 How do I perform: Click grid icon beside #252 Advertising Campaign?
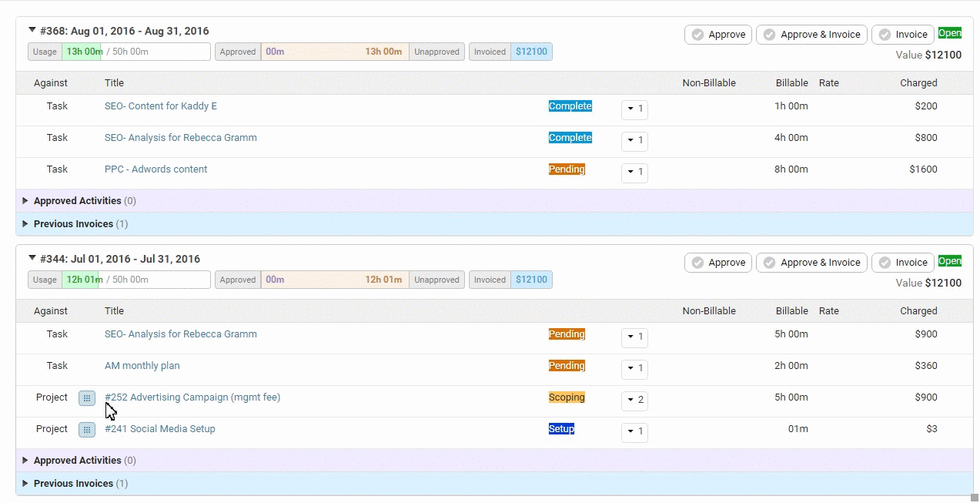pos(87,398)
